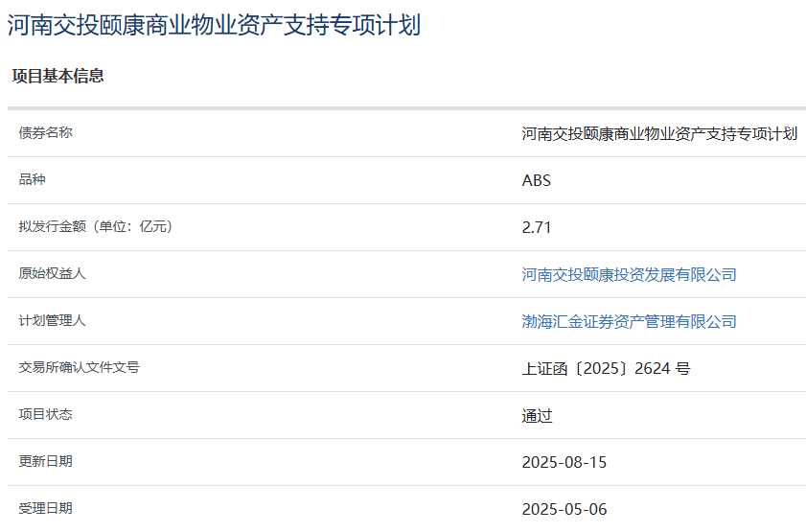Click the 项目状态 row label
806x532 pixels.
45,415
